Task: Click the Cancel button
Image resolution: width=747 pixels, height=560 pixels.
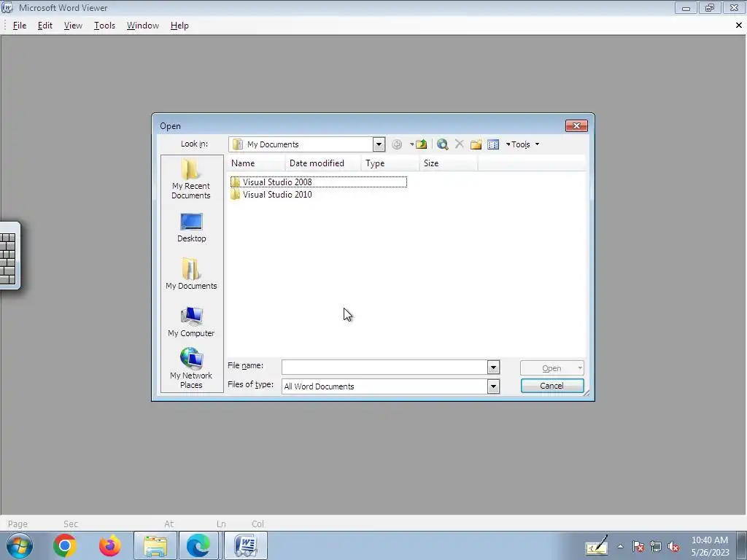Action: tap(552, 386)
